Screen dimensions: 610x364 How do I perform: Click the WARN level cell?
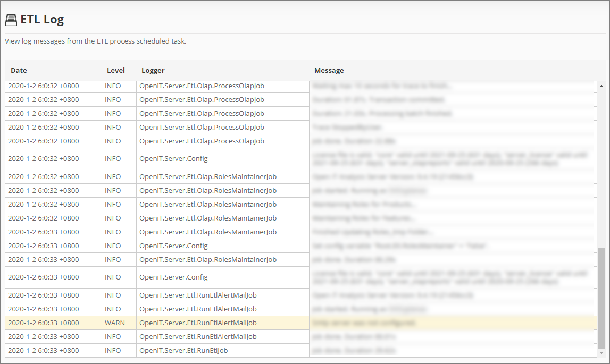pos(115,323)
